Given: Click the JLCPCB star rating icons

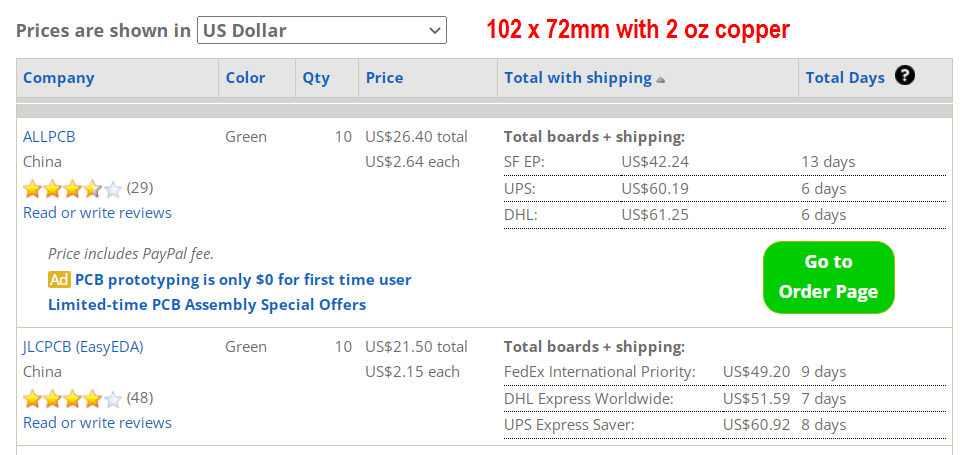Looking at the screenshot, I should pos(73,399).
